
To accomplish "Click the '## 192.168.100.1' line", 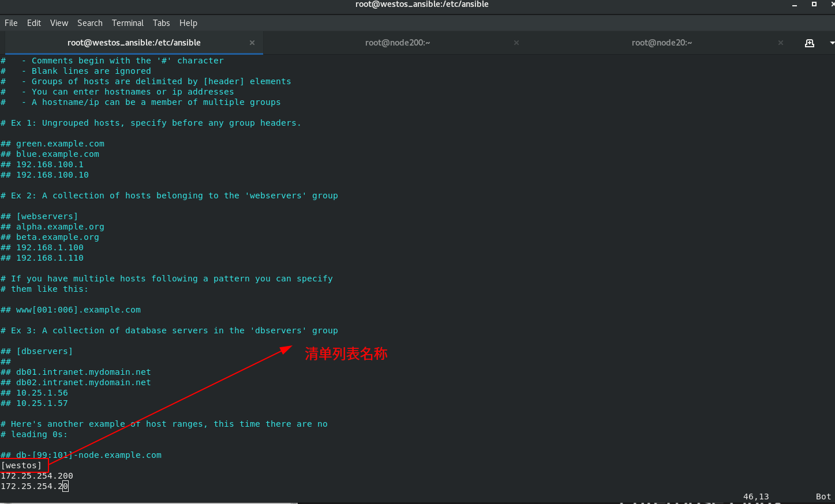I will (x=42, y=164).
